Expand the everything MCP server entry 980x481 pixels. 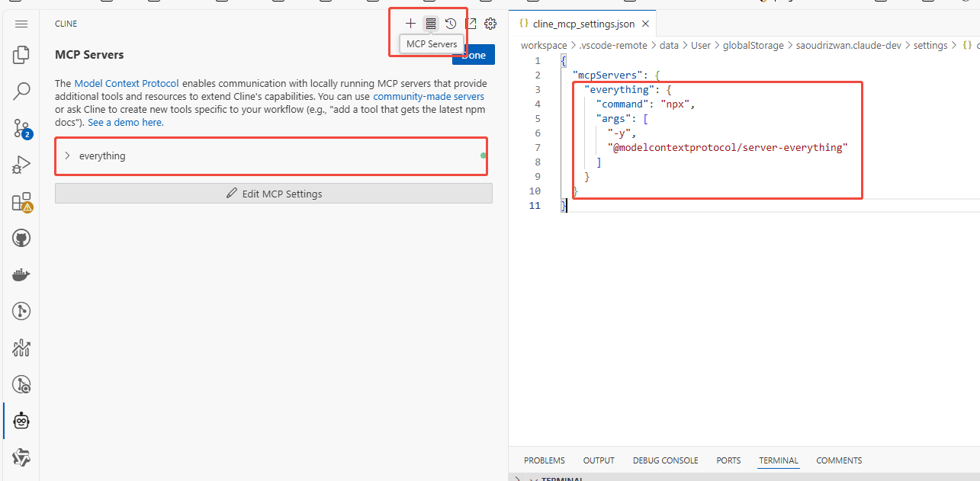tap(67, 156)
